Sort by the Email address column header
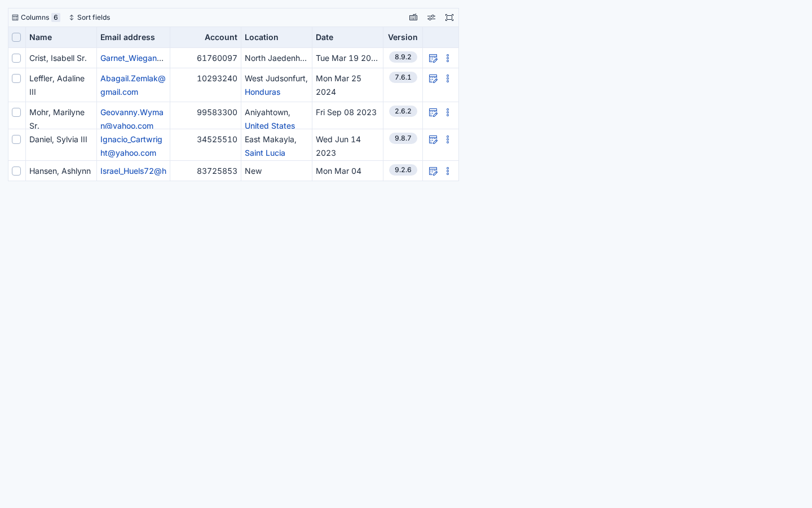812x508 pixels. [133, 37]
